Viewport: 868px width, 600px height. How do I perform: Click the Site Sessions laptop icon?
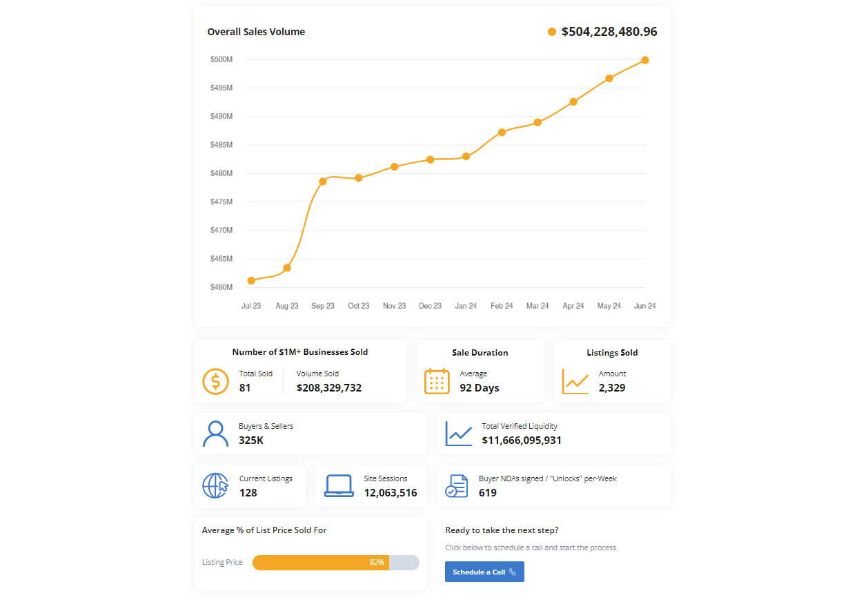(x=339, y=485)
